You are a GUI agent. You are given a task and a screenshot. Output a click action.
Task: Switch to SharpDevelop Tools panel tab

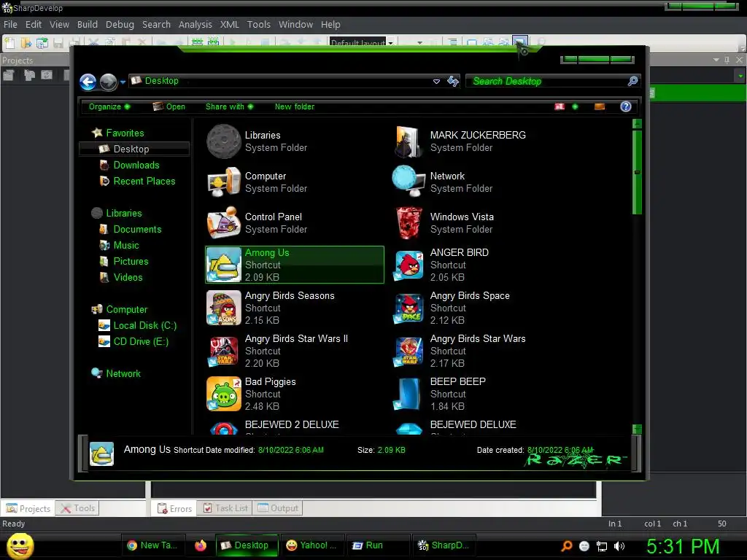[77, 508]
